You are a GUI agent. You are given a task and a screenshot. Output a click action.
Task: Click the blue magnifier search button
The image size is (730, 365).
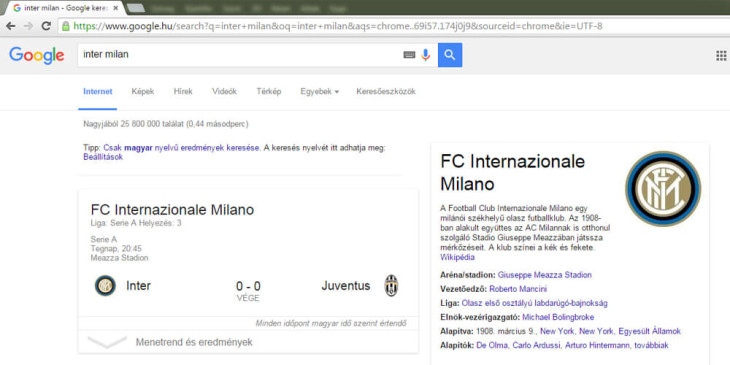[x=450, y=55]
